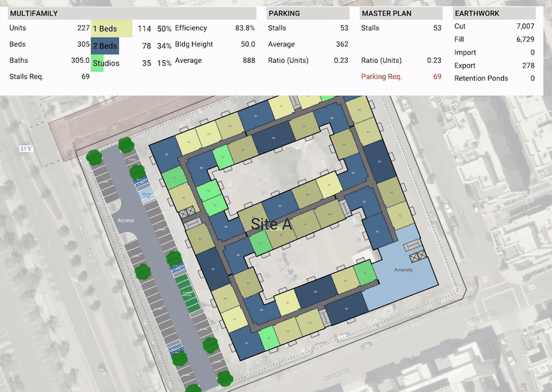Click the Beds row label in Multifamily

[x=18, y=44]
